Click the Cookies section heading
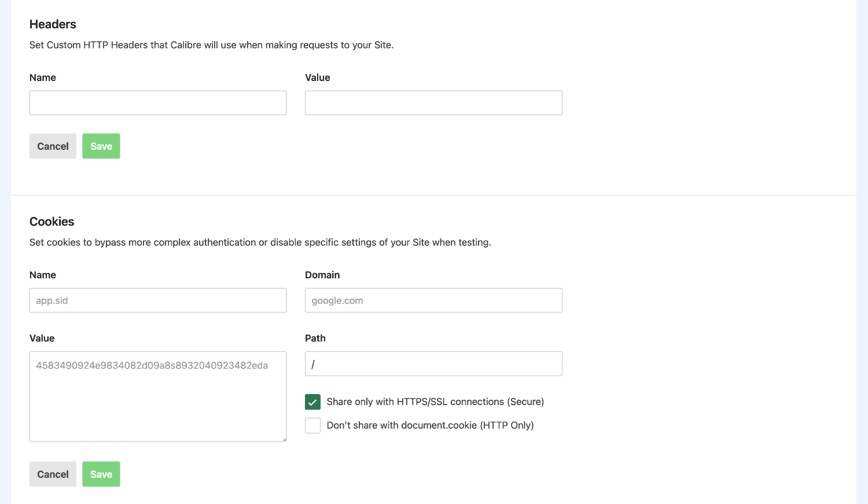The height and width of the screenshot is (504, 868). [52, 222]
